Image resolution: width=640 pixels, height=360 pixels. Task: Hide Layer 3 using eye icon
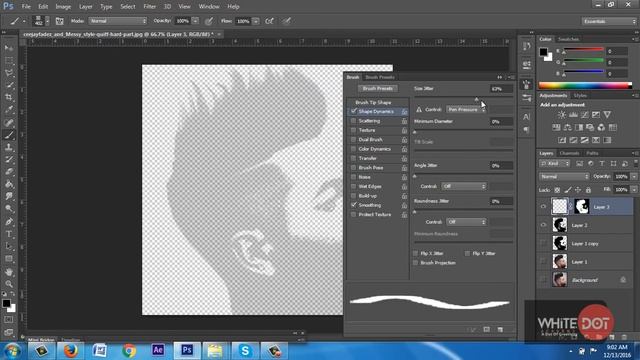click(x=543, y=207)
